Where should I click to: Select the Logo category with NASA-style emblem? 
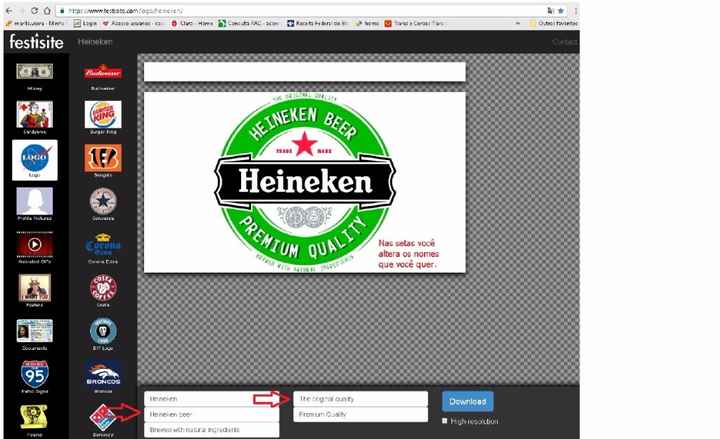click(x=35, y=159)
